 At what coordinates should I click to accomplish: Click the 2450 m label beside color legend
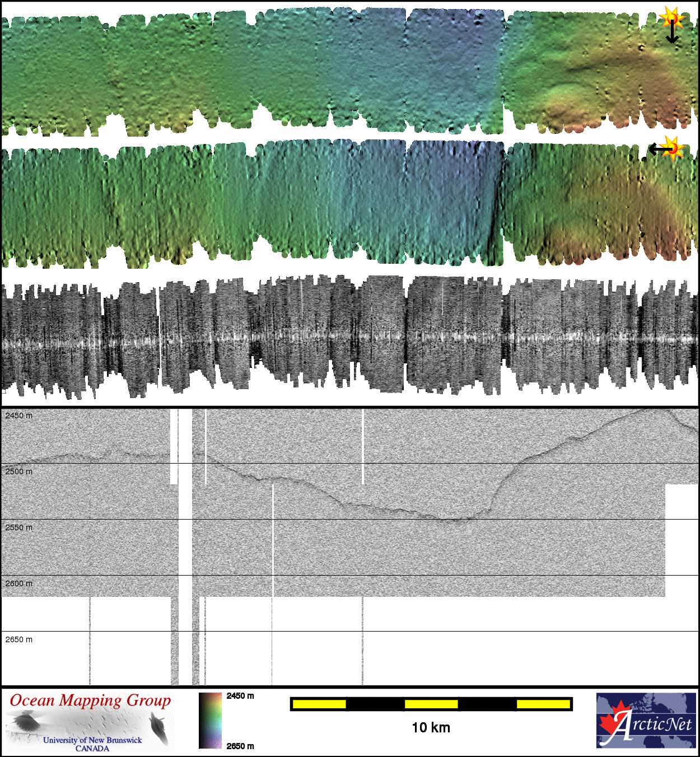click(x=240, y=696)
